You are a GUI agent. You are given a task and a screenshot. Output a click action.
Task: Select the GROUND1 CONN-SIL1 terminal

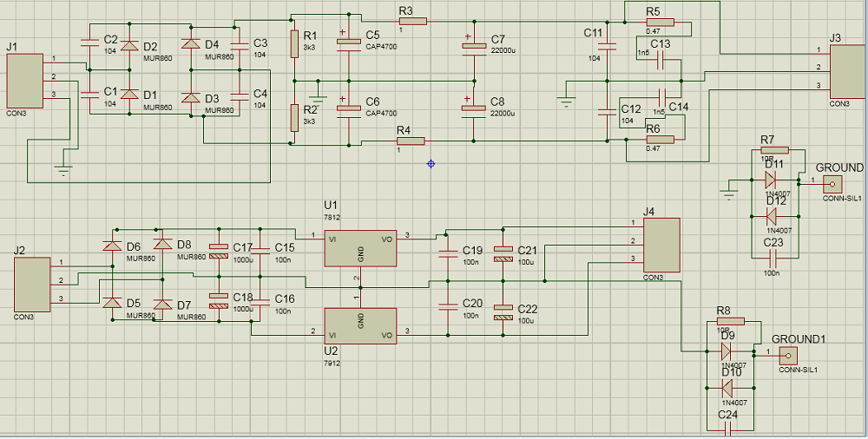787,354
